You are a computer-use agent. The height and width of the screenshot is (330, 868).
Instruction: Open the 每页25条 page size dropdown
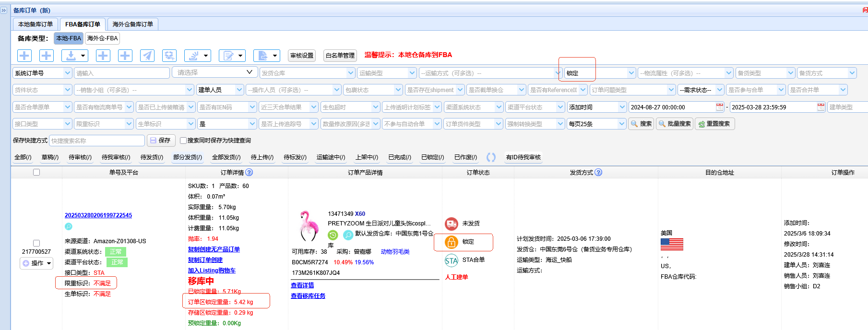pyautogui.click(x=596, y=124)
